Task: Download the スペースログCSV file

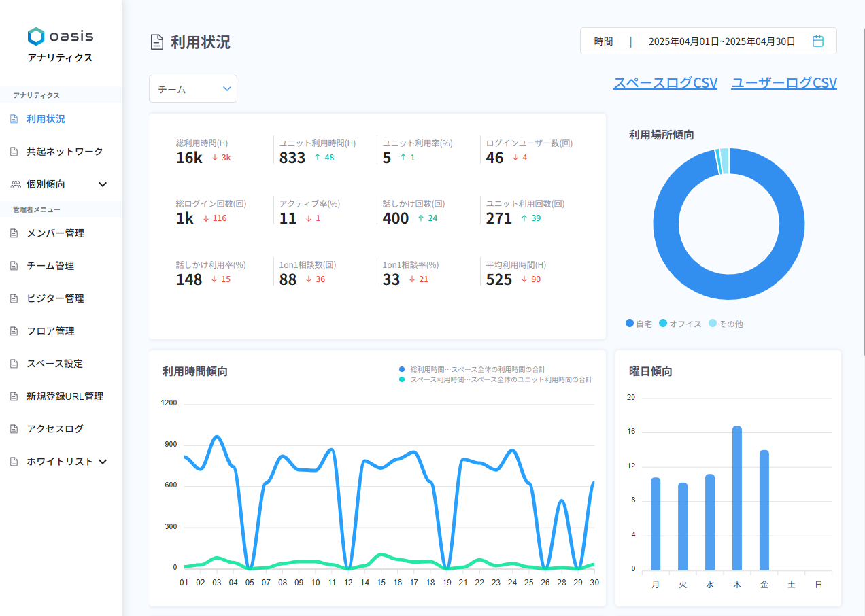Action: tap(665, 83)
